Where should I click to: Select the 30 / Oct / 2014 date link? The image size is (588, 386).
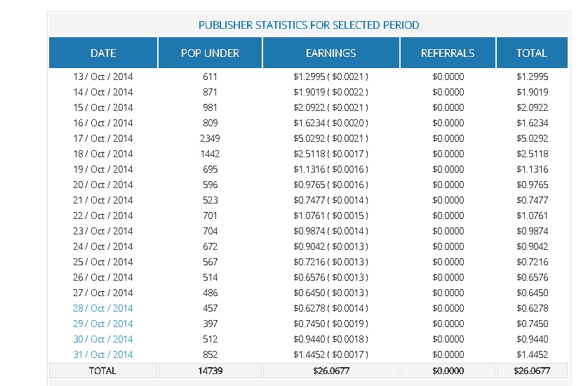(102, 339)
